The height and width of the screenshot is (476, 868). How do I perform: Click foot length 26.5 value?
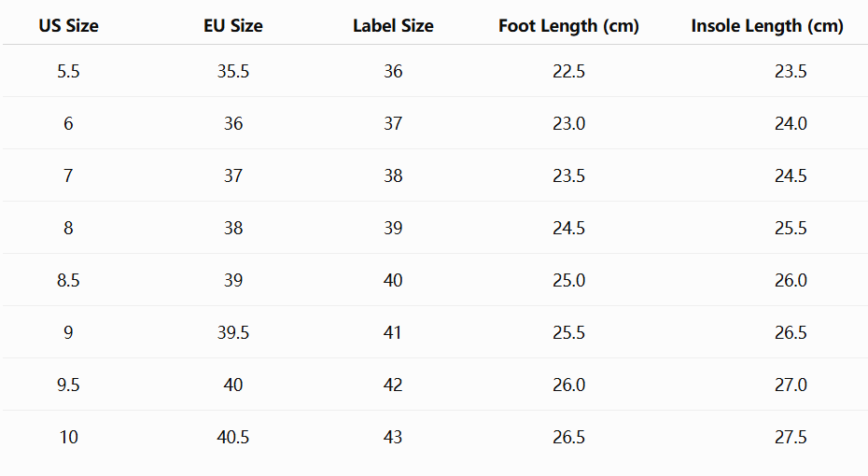pyautogui.click(x=568, y=437)
